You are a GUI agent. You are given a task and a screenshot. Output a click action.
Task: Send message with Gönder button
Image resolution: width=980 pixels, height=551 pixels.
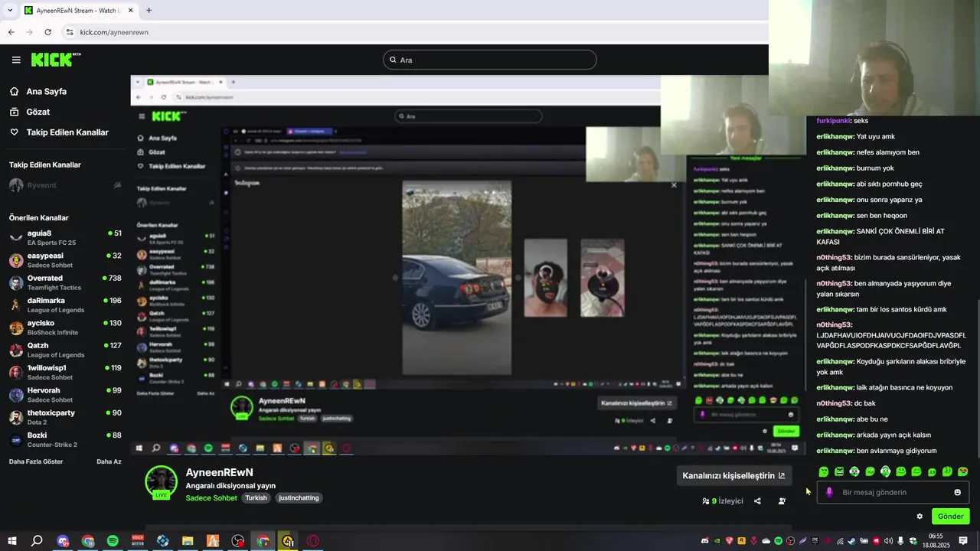click(x=950, y=517)
